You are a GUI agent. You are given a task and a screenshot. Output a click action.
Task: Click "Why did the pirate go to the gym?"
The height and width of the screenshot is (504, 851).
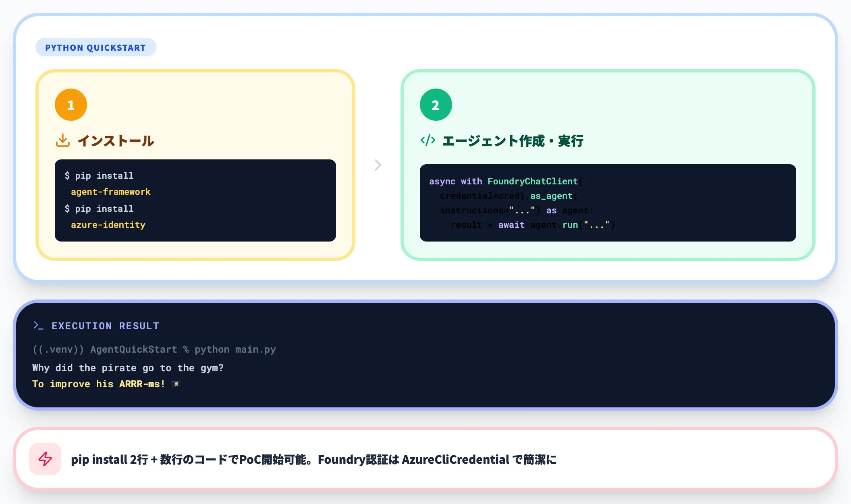tap(128, 368)
